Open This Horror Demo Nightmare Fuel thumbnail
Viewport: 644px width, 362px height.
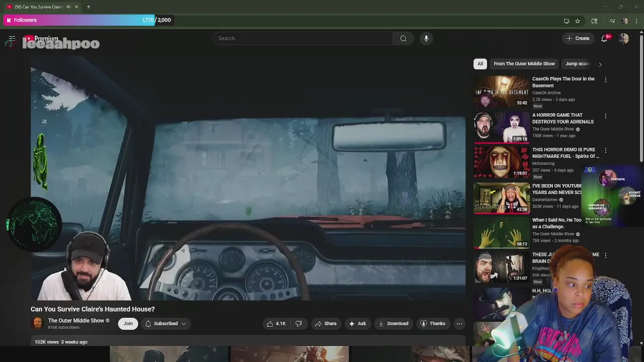click(x=502, y=162)
